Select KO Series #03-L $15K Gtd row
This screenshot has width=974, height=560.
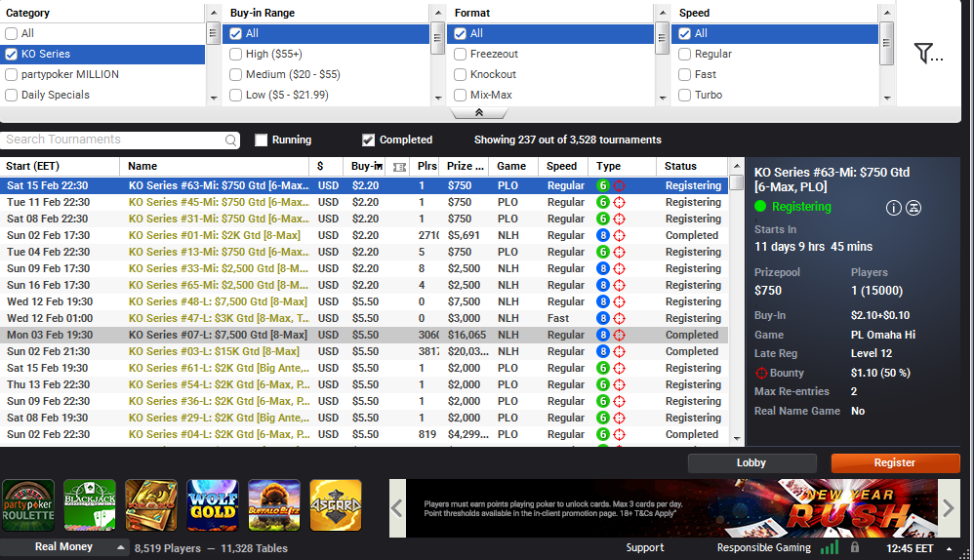(364, 351)
